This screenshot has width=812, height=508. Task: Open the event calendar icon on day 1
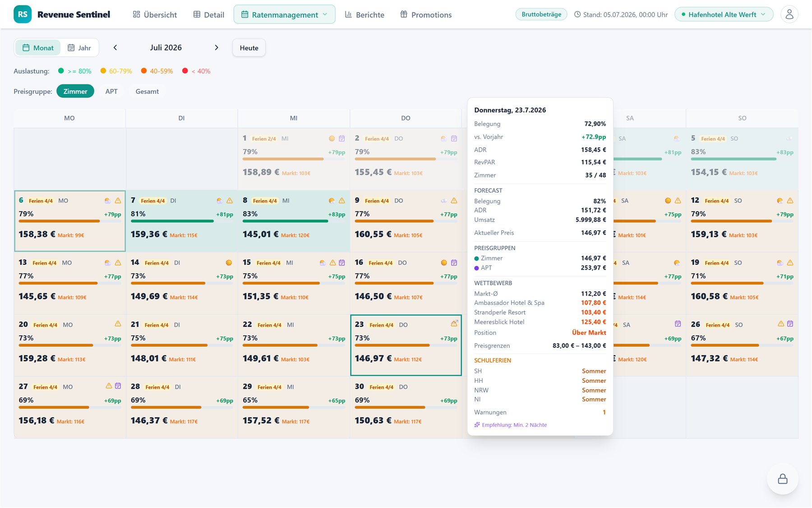(x=342, y=139)
